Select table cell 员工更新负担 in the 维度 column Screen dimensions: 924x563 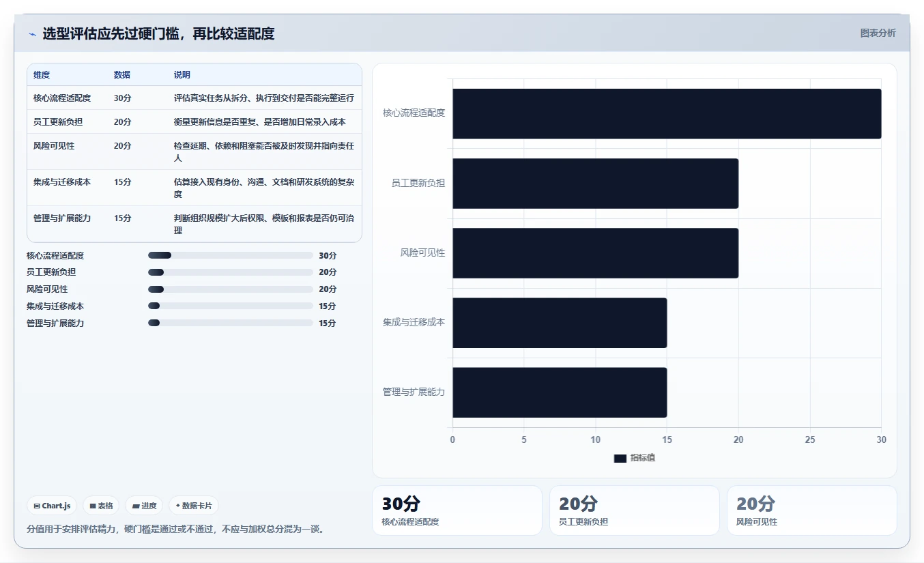click(58, 122)
